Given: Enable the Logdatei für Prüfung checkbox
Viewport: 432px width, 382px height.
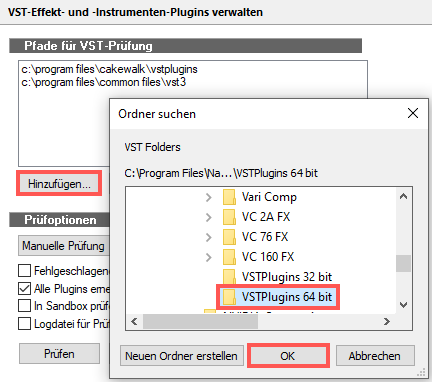Looking at the screenshot, I should [x=24, y=323].
